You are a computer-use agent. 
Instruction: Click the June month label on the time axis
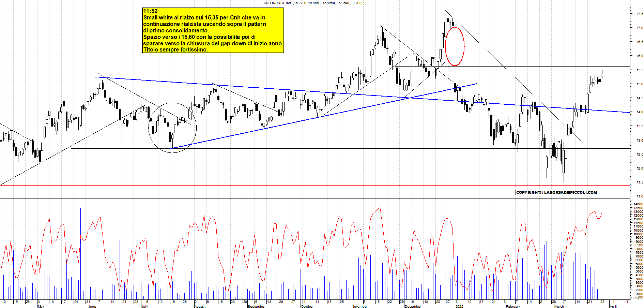92,306
